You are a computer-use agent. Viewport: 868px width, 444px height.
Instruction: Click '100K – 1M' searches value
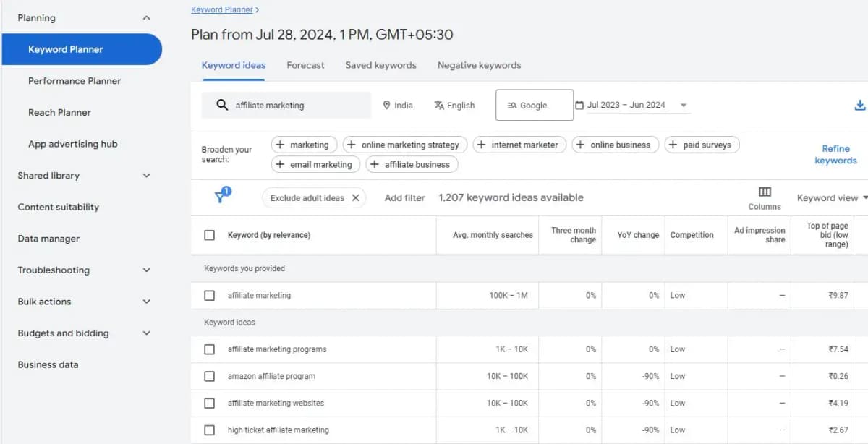pyautogui.click(x=509, y=295)
